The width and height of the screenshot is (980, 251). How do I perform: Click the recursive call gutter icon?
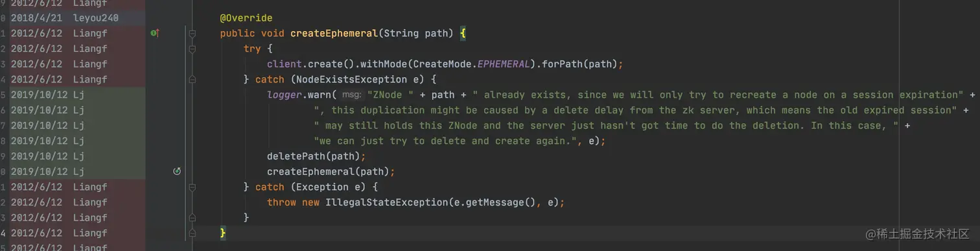[177, 171]
